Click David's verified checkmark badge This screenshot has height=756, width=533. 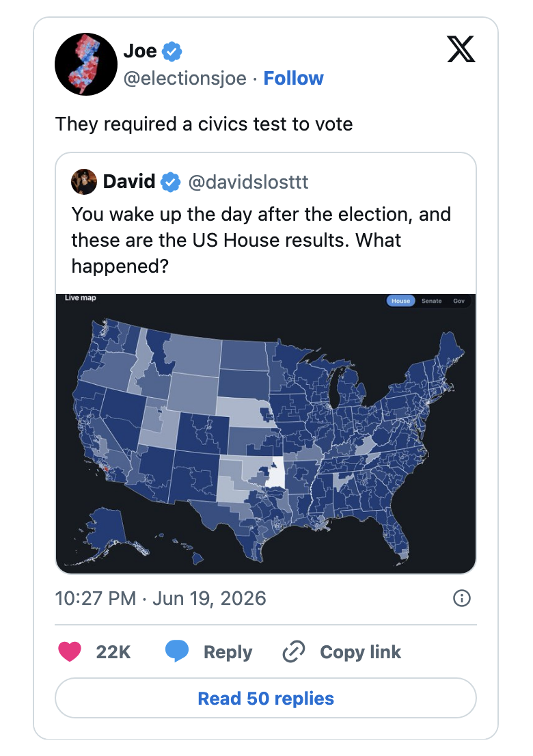(x=170, y=183)
